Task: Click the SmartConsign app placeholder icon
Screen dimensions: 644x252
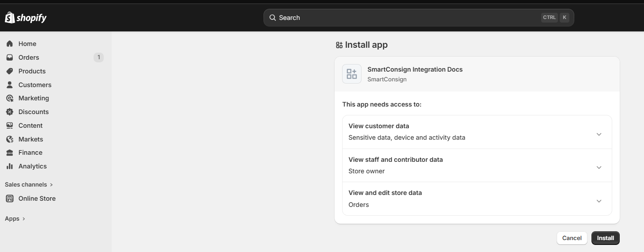Action: 352,74
